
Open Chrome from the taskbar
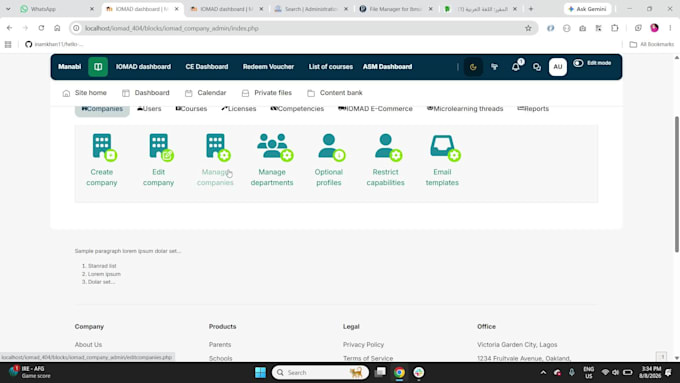[x=399, y=373]
